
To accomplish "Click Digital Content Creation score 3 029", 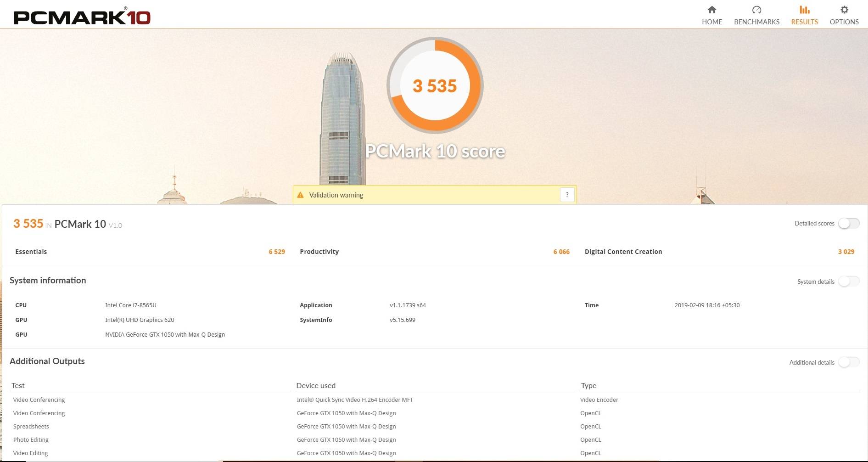I will [846, 252].
